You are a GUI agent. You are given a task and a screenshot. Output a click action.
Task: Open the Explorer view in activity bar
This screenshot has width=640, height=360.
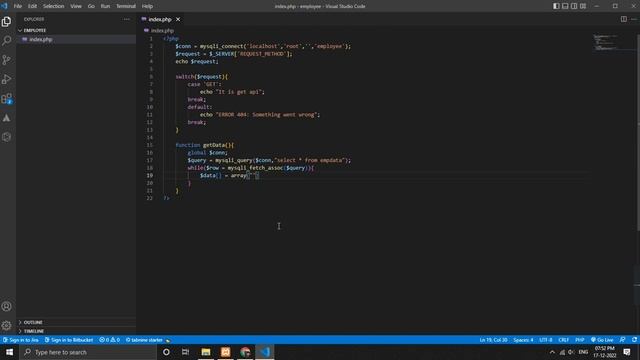pyautogui.click(x=7, y=21)
